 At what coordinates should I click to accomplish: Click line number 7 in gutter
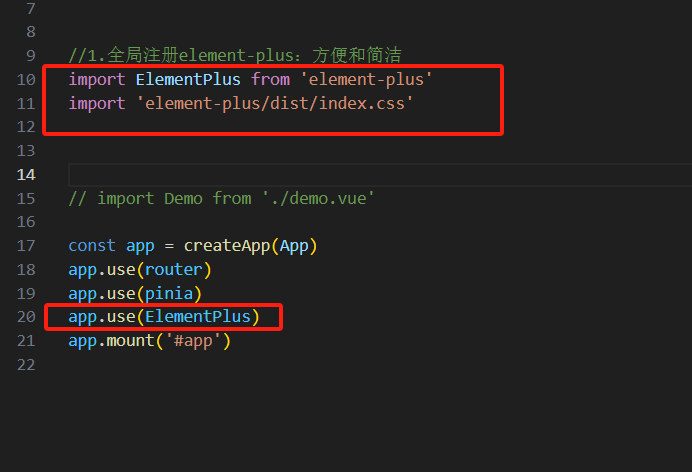(30, 8)
